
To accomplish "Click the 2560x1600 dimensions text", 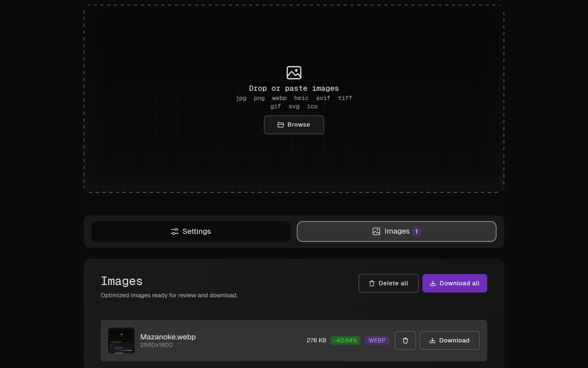I will [156, 345].
